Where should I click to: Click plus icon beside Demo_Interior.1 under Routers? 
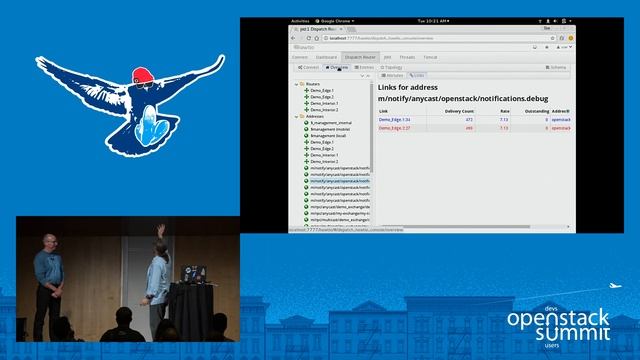[306, 103]
